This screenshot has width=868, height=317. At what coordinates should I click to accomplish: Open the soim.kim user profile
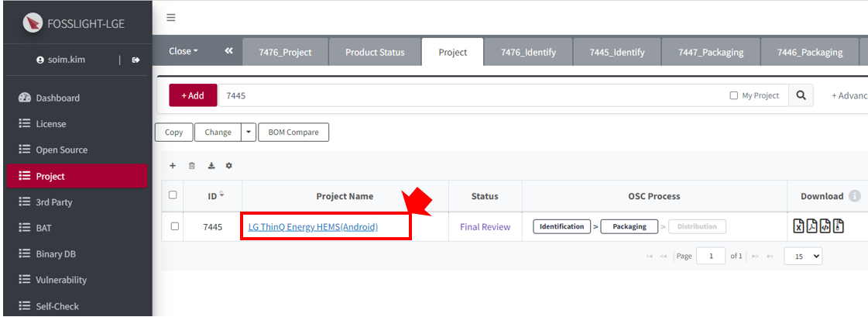60,60
